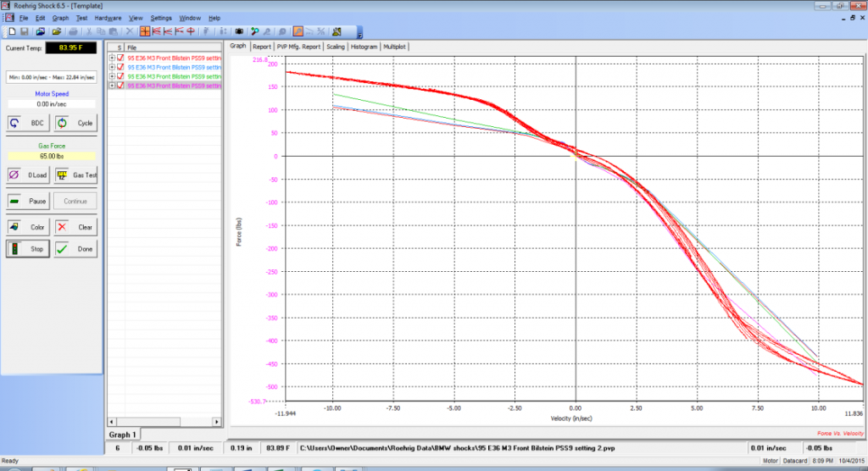Screen dimensions: 868x471
Task: Click the Roehrig application icon in menu bar
Action: coord(9,18)
